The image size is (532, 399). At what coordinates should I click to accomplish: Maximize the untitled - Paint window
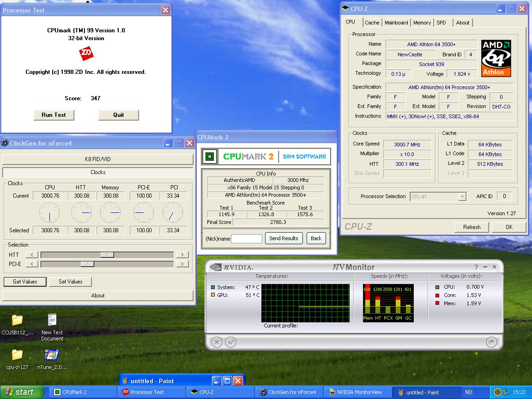227,381
